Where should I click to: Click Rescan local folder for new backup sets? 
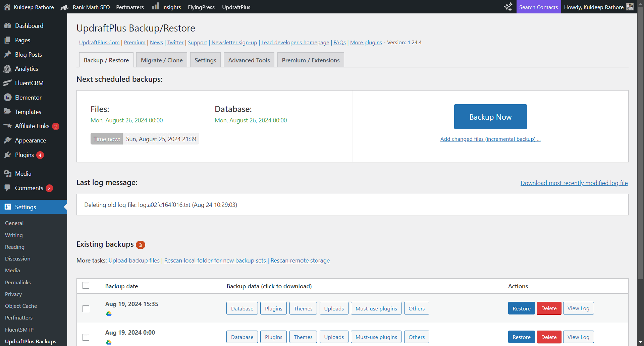click(x=215, y=261)
